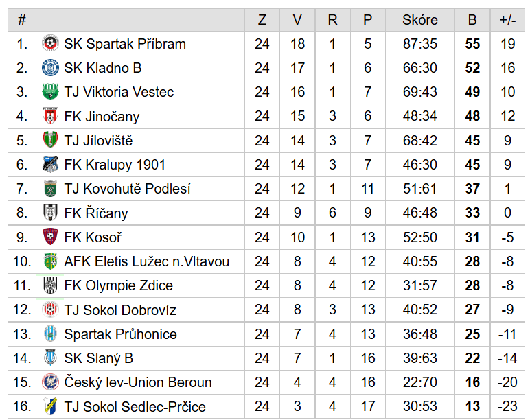Sort table by the Skóre column header
The width and height of the screenshot is (530, 420).
coord(420,20)
